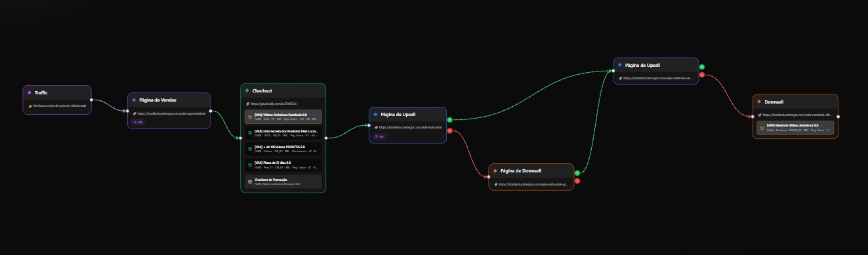868x255 pixels.
Task: Click red decline handle on Página de Downsell
Action: [x=577, y=181]
